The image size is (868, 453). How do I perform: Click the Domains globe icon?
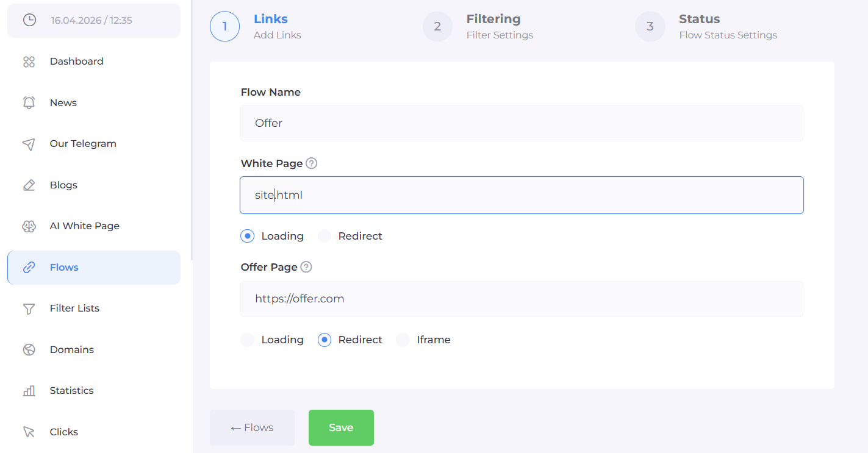point(29,349)
